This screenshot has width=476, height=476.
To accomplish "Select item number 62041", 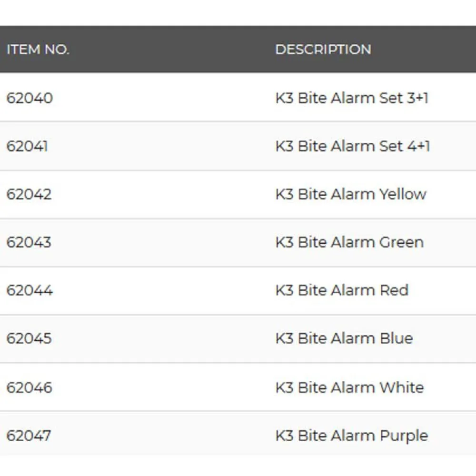I will point(27,146).
